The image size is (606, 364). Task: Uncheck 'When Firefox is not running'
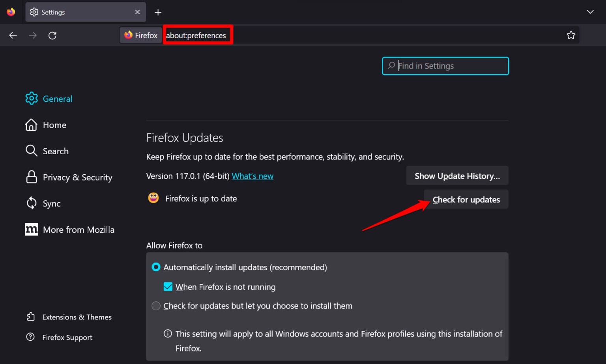[168, 287]
